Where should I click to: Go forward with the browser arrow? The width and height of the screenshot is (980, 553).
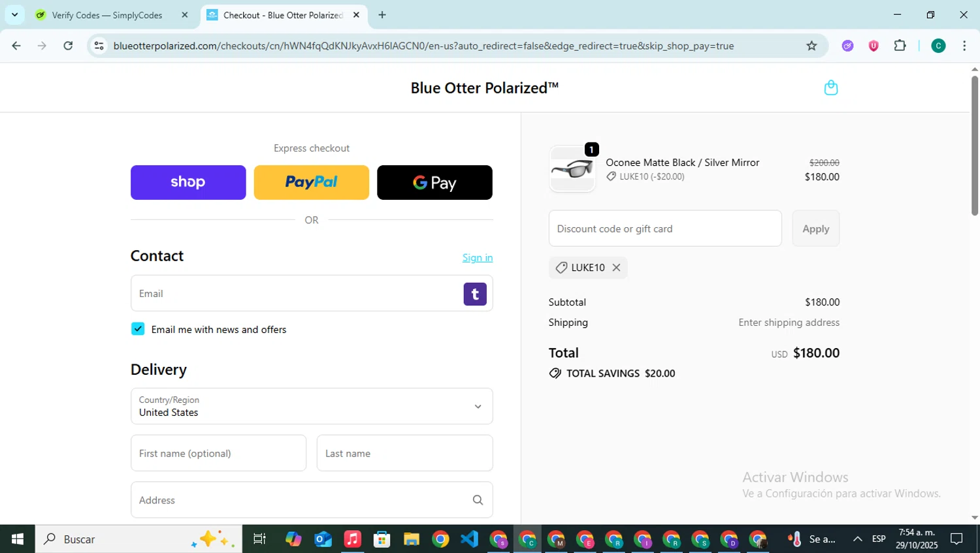(x=42, y=46)
